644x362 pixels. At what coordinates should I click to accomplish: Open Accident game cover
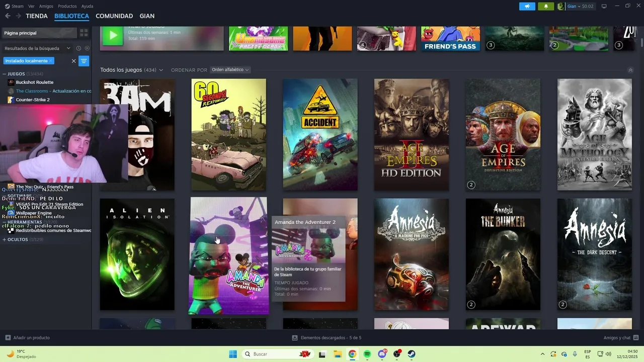click(x=320, y=135)
